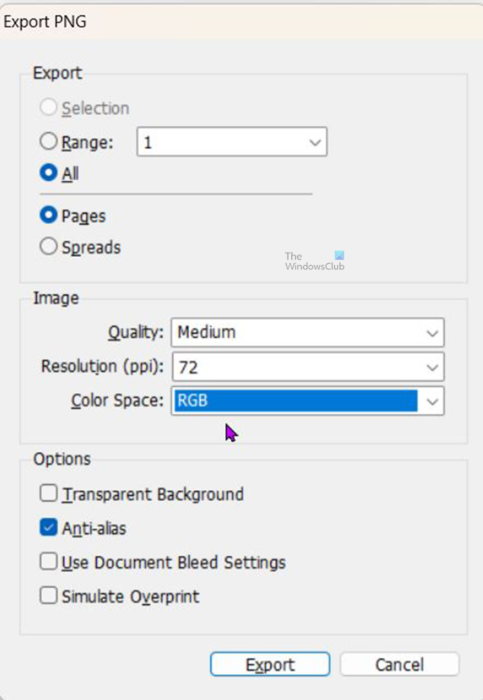
Task: Open the Range page dropdown arrow
Action: pos(315,142)
